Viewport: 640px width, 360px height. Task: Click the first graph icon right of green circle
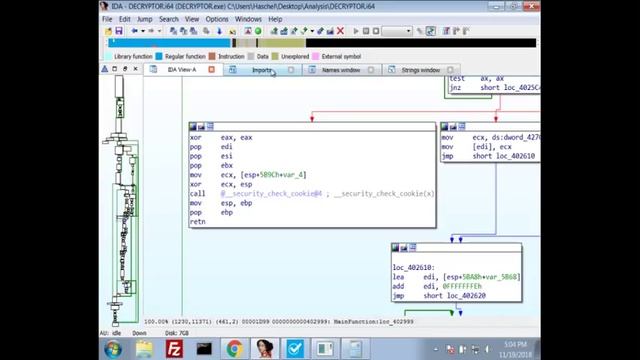pos(274,31)
